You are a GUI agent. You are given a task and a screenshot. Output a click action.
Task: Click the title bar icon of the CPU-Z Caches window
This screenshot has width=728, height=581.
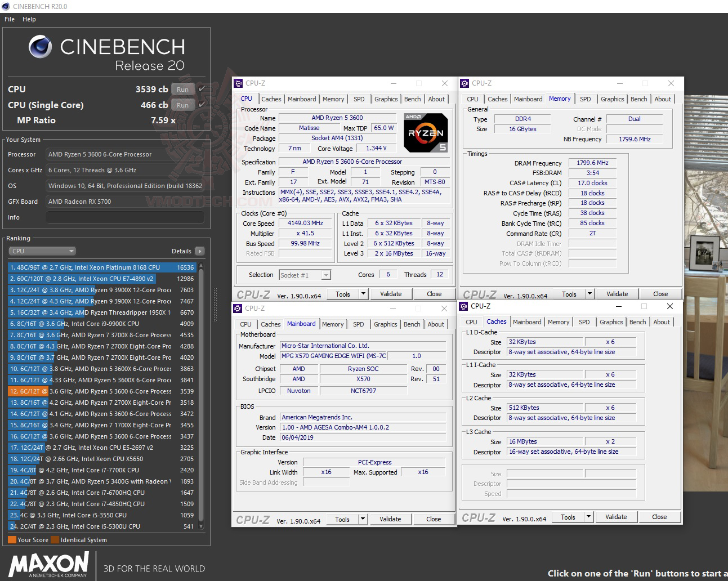463,306
